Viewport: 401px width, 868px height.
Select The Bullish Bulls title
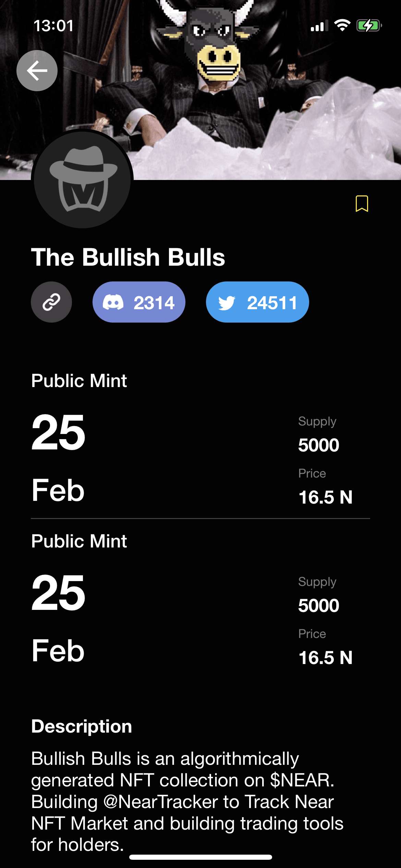(x=128, y=257)
